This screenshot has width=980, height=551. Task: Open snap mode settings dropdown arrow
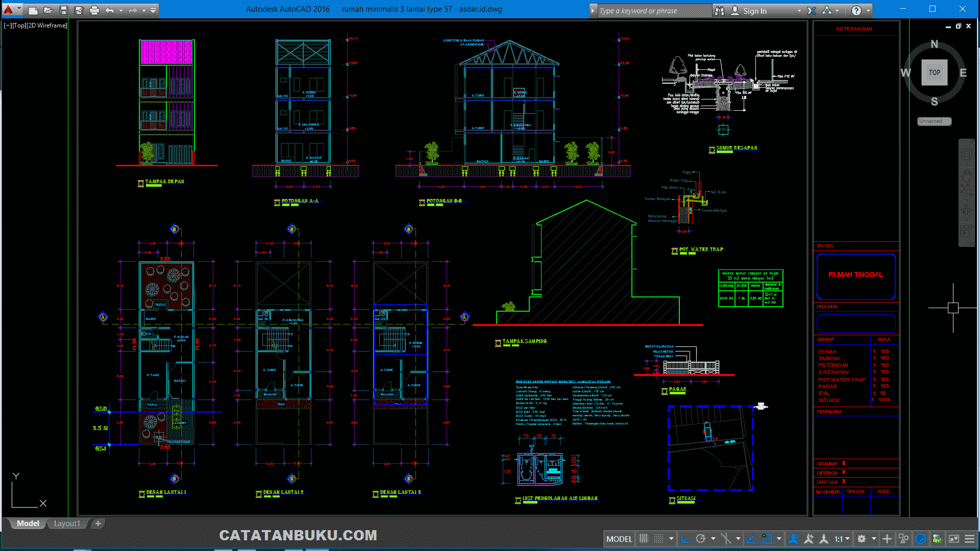671,539
